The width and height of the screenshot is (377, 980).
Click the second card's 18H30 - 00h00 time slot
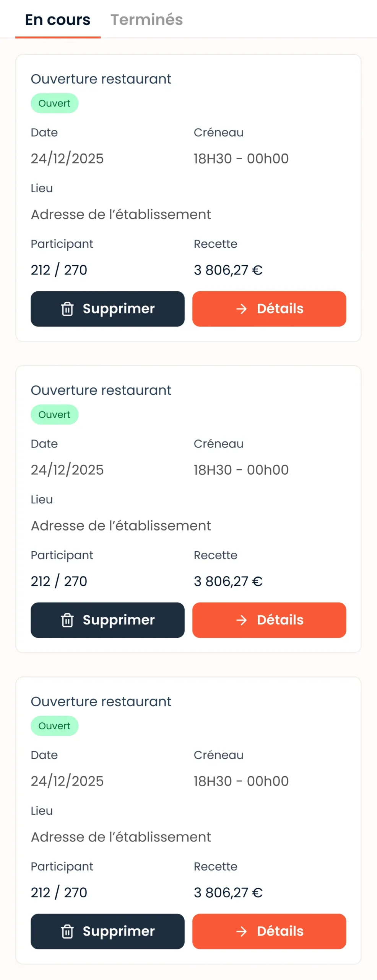tap(241, 470)
